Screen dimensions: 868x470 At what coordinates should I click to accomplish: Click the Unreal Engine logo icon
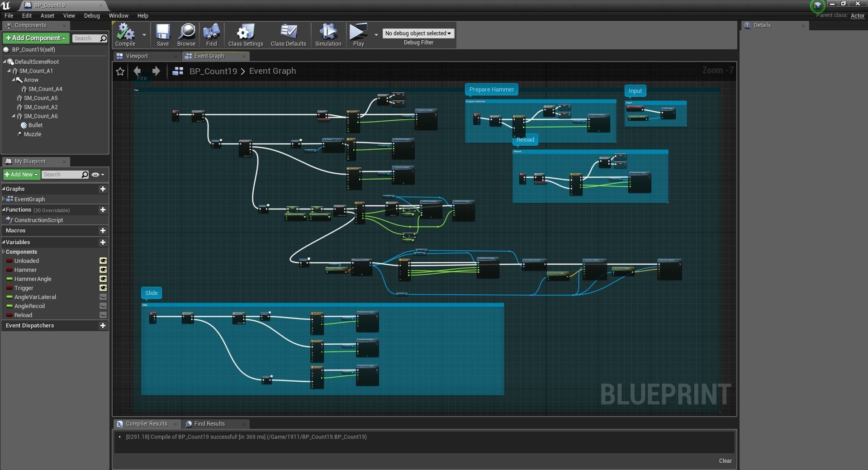click(6, 5)
